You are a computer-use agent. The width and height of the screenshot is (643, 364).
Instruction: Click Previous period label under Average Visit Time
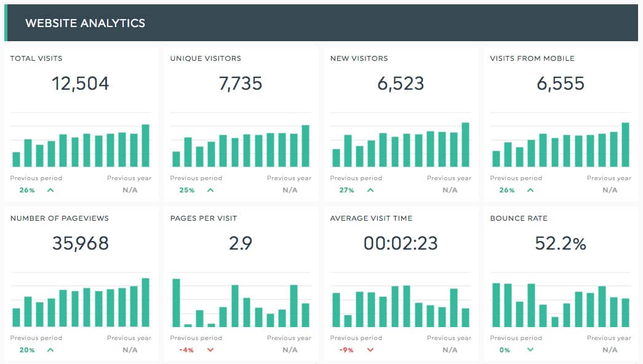pyautogui.click(x=356, y=338)
